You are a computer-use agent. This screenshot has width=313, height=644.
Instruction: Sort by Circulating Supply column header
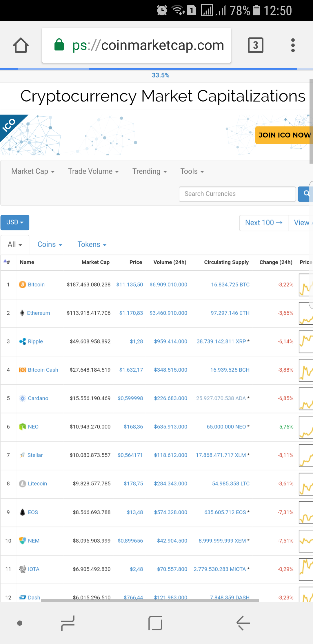(226, 262)
